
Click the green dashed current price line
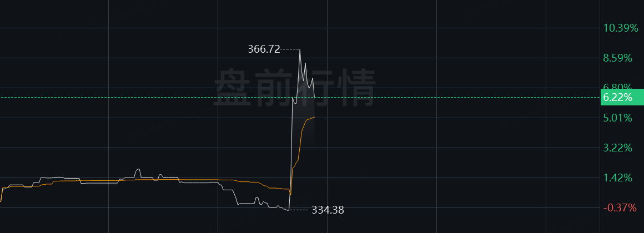(300, 97)
